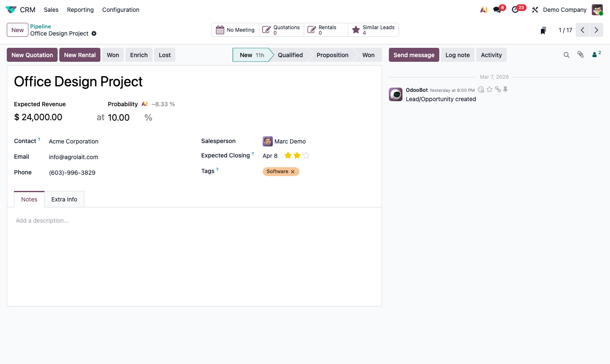Open attachments via the paperclip icon

click(x=580, y=54)
